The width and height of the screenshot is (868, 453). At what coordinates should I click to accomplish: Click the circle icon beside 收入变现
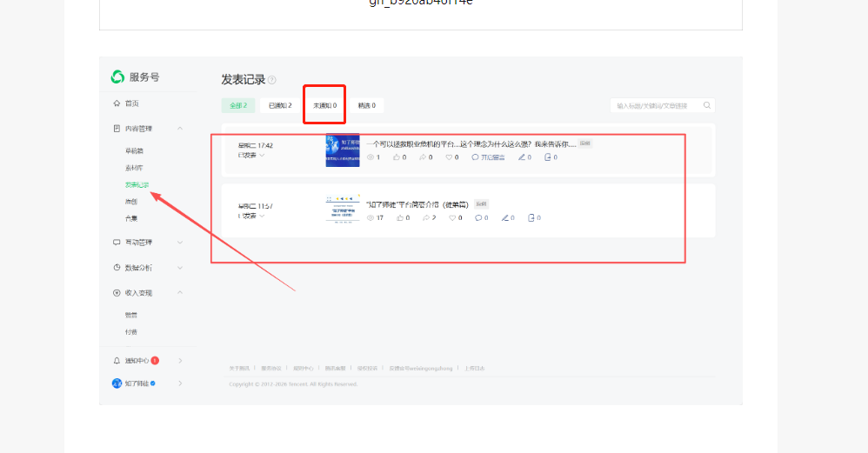(x=117, y=293)
